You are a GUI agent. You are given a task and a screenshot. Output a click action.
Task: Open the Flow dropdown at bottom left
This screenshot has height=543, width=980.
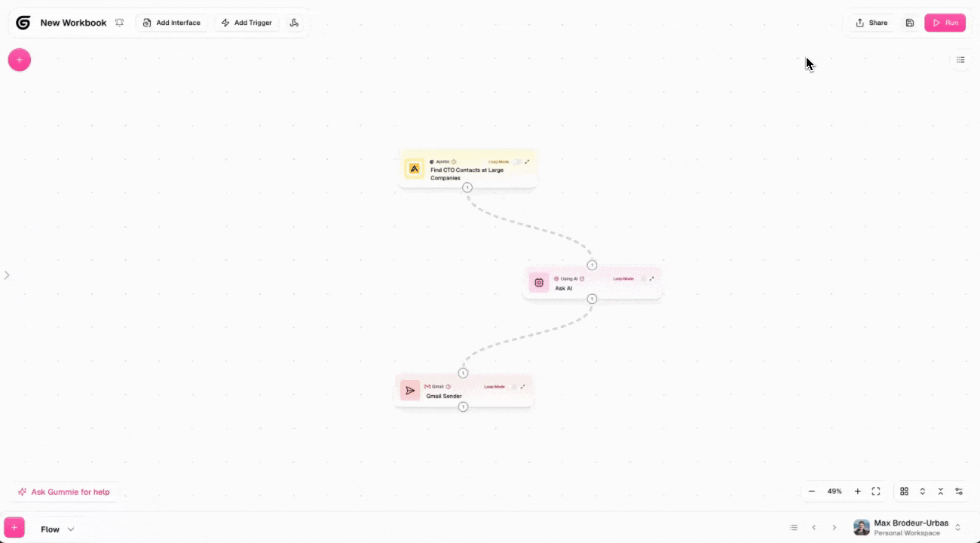57,529
